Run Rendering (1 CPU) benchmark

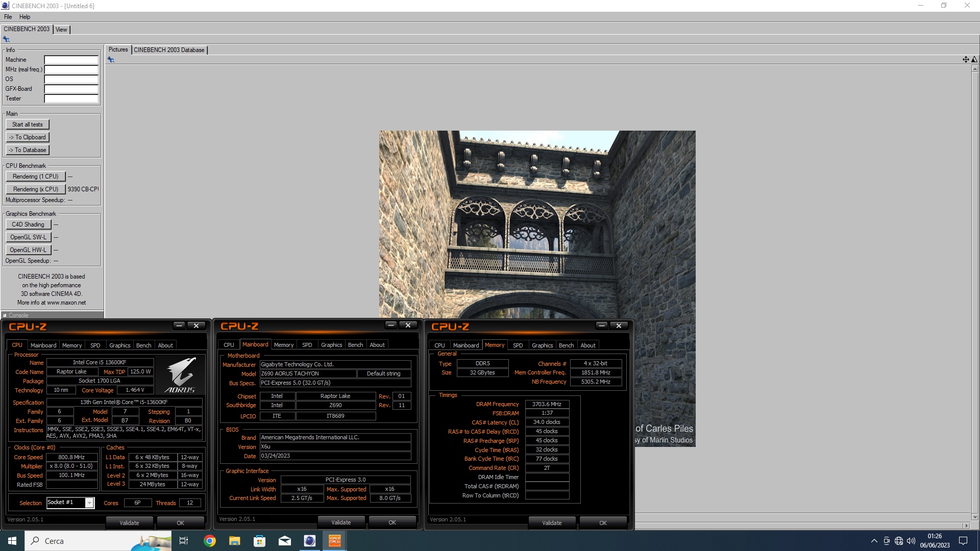[x=36, y=177]
